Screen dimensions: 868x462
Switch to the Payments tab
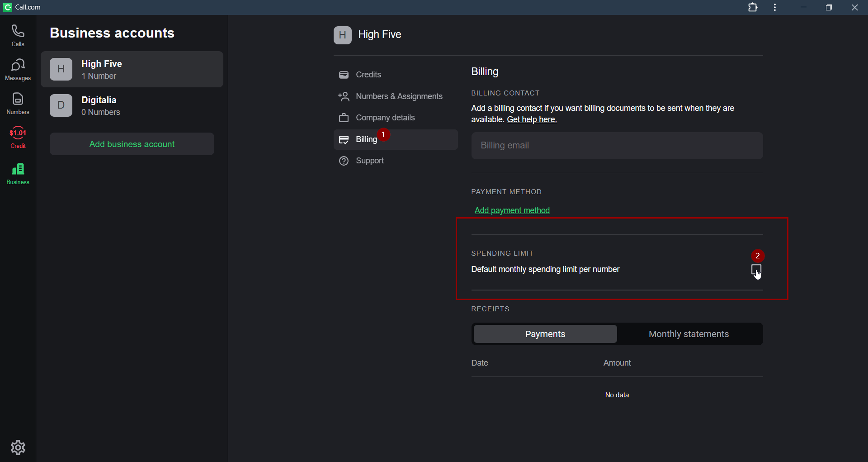pos(545,334)
